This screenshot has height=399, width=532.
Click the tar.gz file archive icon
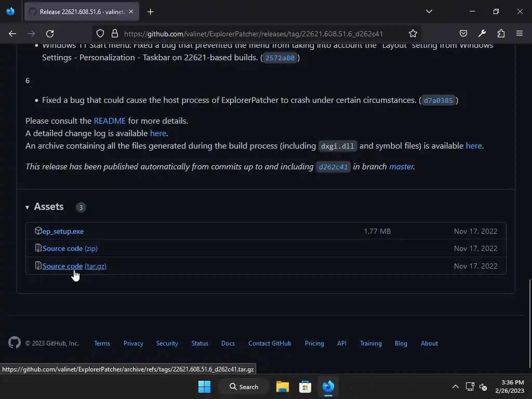pyautogui.click(x=38, y=265)
